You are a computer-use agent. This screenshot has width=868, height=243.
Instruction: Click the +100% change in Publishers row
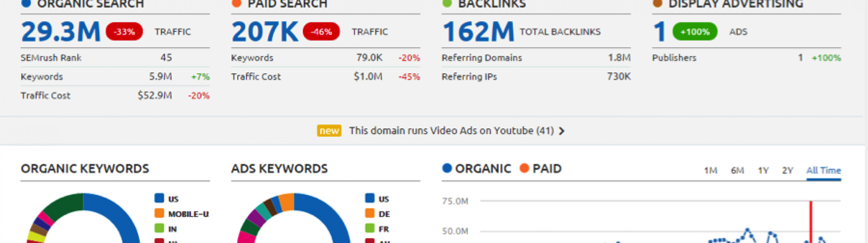(x=826, y=58)
